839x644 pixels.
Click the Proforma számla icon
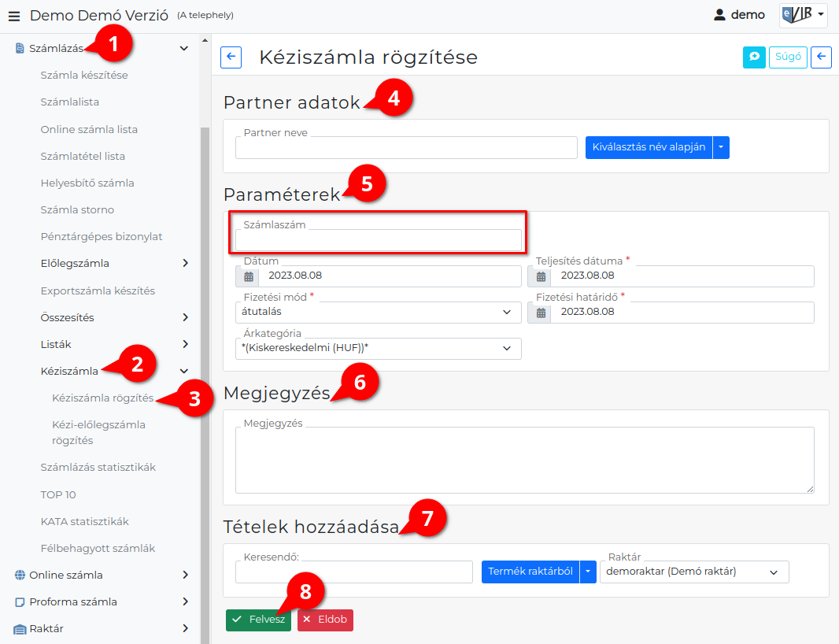pos(20,601)
